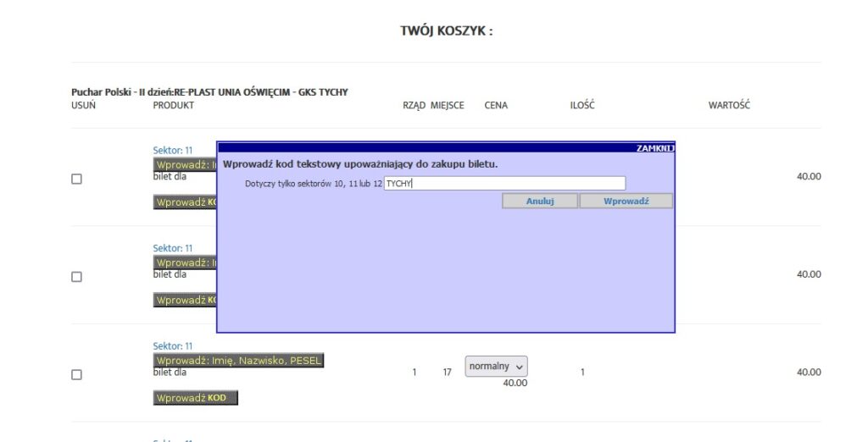
Task: Click the CENA column header
Action: [496, 105]
